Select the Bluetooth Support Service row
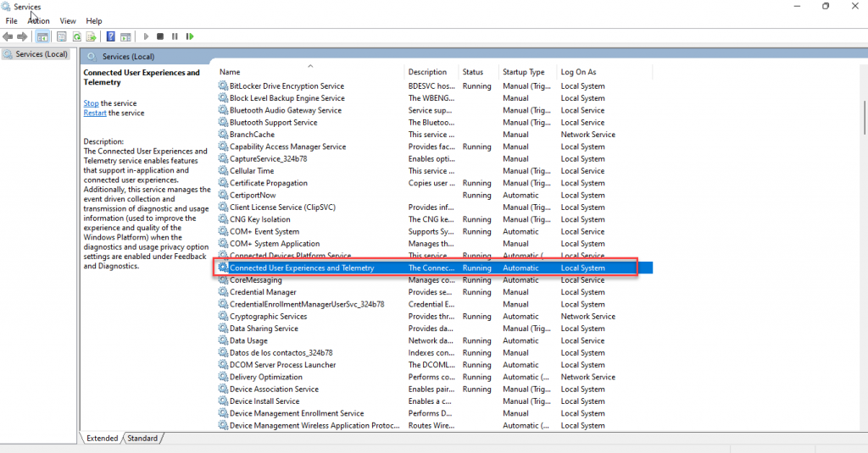Viewport: 868px width, 453px height. (x=435, y=122)
